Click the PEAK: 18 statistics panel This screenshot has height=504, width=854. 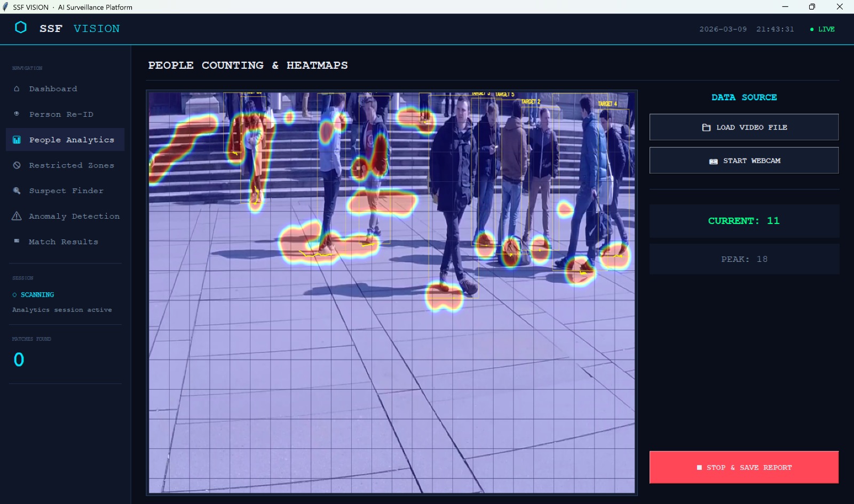pos(744,259)
